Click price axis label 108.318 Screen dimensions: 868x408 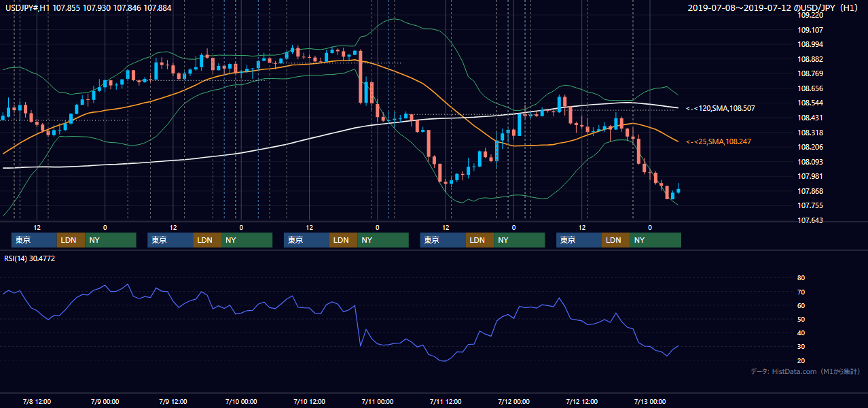point(810,133)
